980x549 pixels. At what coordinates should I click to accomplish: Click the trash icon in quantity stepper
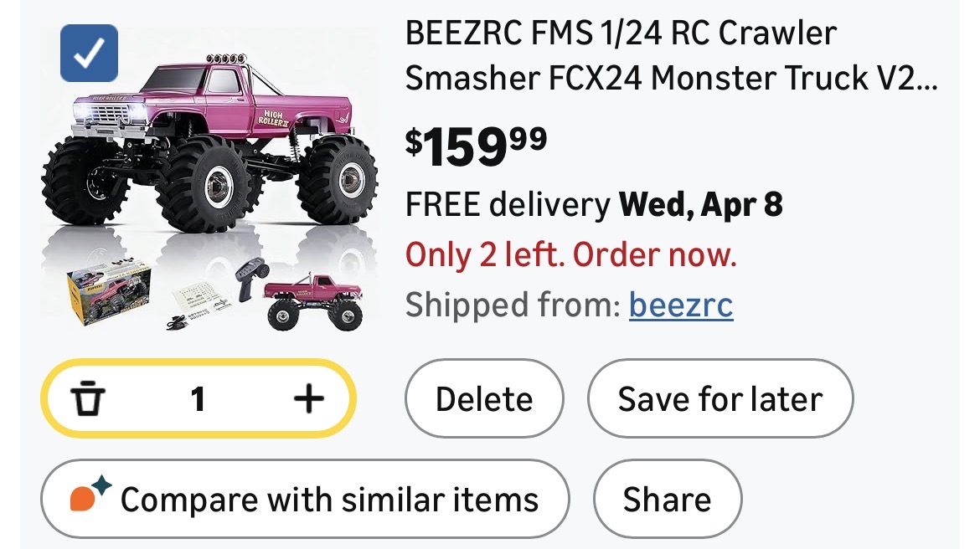tap(88, 399)
